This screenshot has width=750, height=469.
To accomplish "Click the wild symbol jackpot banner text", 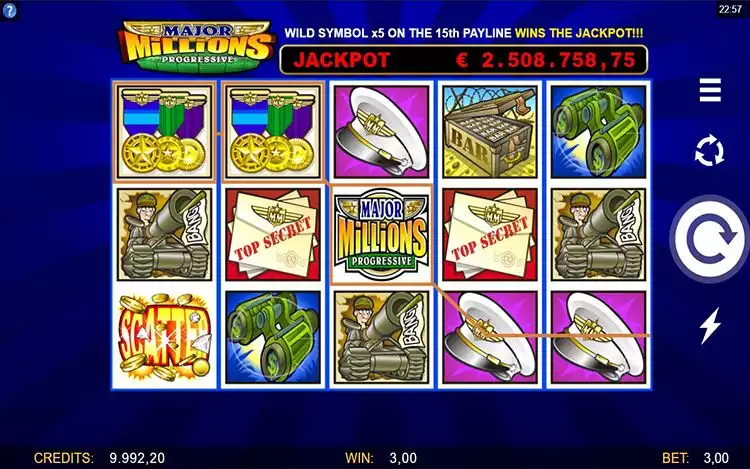I will click(463, 33).
